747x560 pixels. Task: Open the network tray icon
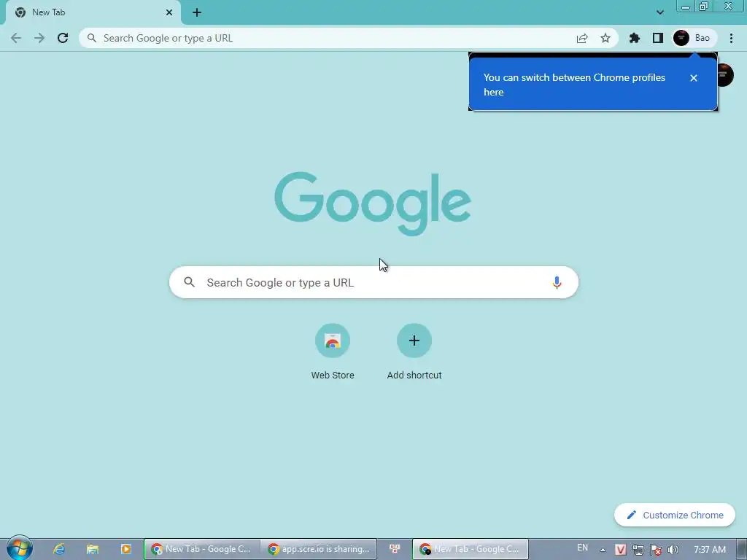click(638, 550)
